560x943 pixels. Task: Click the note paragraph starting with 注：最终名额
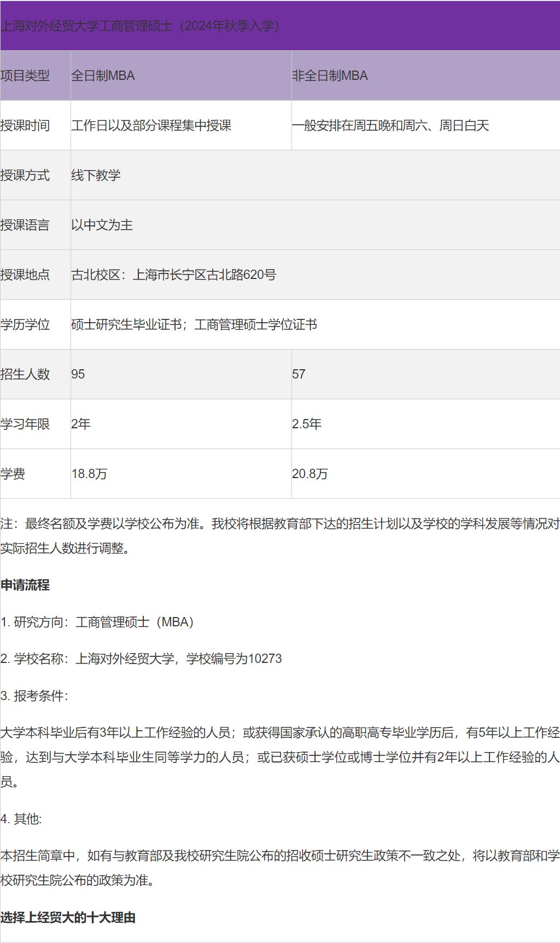point(280,536)
